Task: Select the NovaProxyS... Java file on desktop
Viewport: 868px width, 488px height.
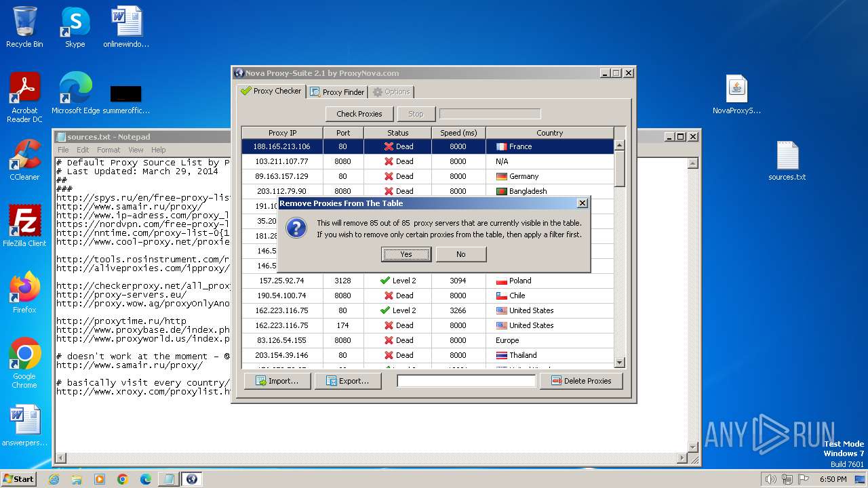Action: 736,95
